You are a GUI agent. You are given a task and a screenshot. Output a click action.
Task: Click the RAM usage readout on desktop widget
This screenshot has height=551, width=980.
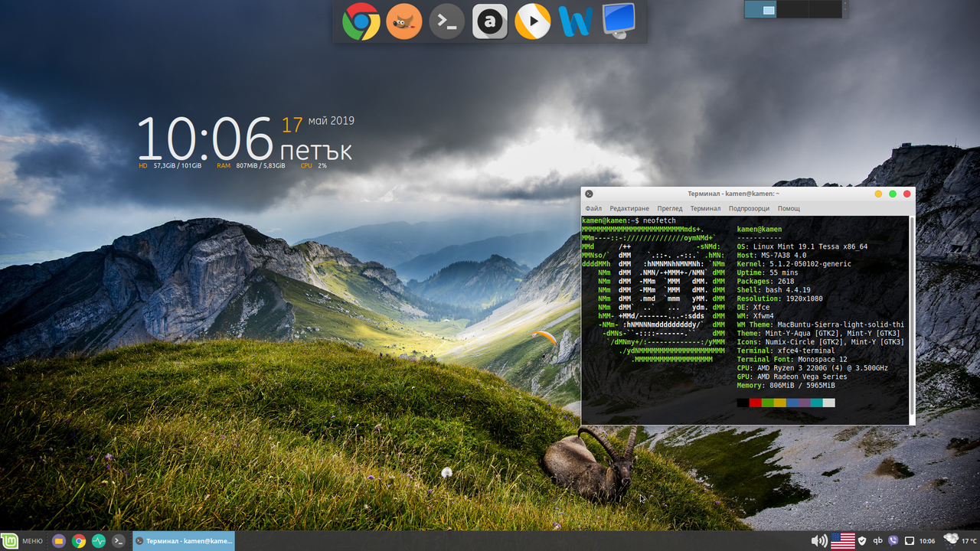click(x=251, y=165)
